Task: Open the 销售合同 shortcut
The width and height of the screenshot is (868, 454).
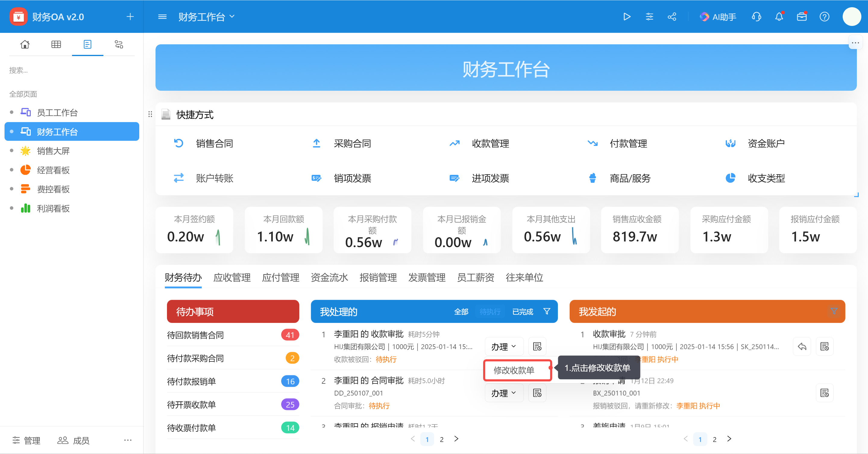Action: click(203, 143)
